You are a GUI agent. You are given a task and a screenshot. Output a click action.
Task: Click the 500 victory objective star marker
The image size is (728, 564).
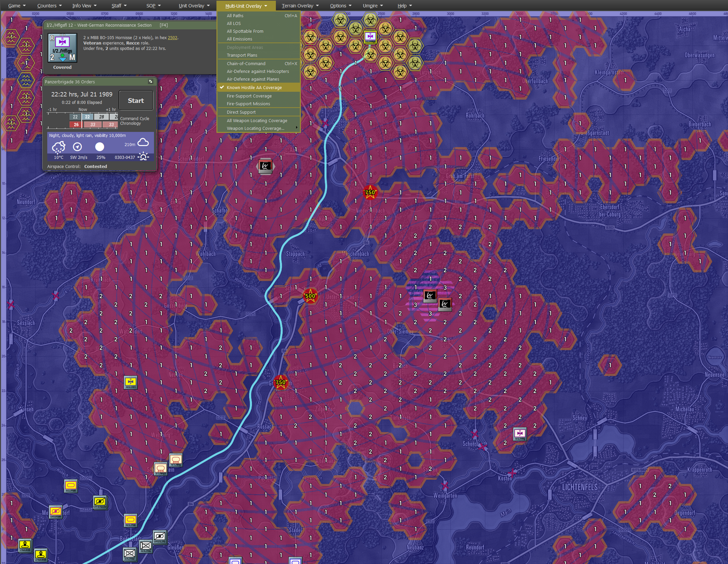[310, 296]
